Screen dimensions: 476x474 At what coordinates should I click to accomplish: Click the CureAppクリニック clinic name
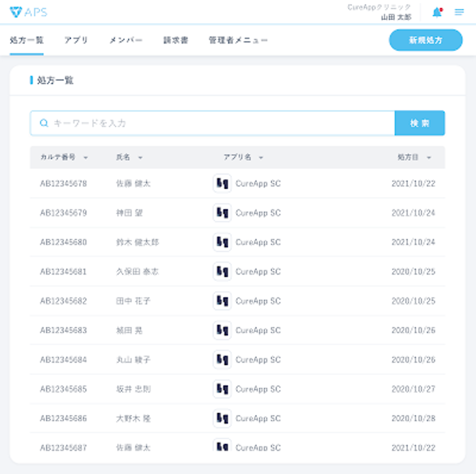pos(379,7)
